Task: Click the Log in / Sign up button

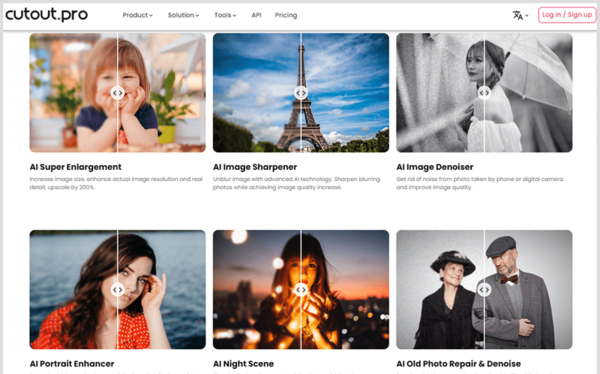Action: coord(567,15)
